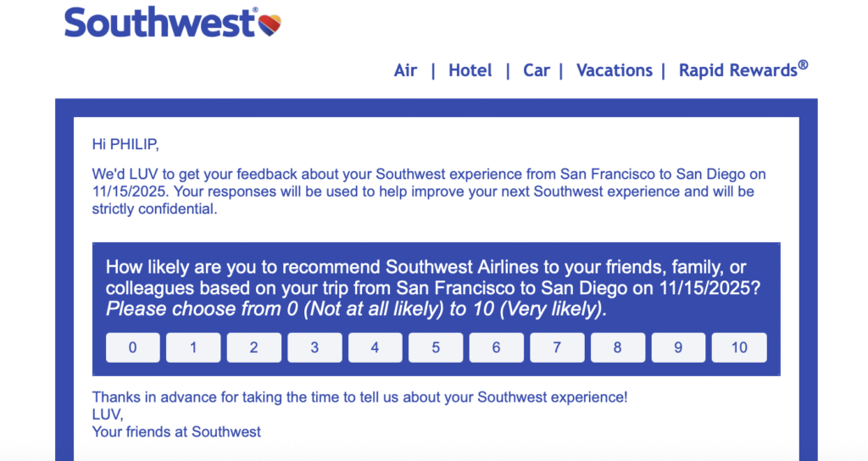Choose rating 4 on the likelihood scale
This screenshot has height=461, width=868.
click(x=376, y=347)
